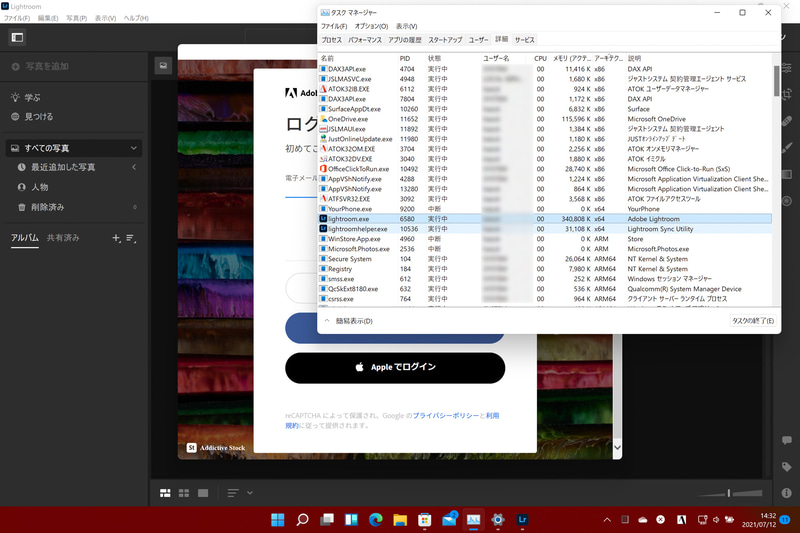Switch to the サービス tab
Viewport: 800px width, 533px height.
point(524,40)
